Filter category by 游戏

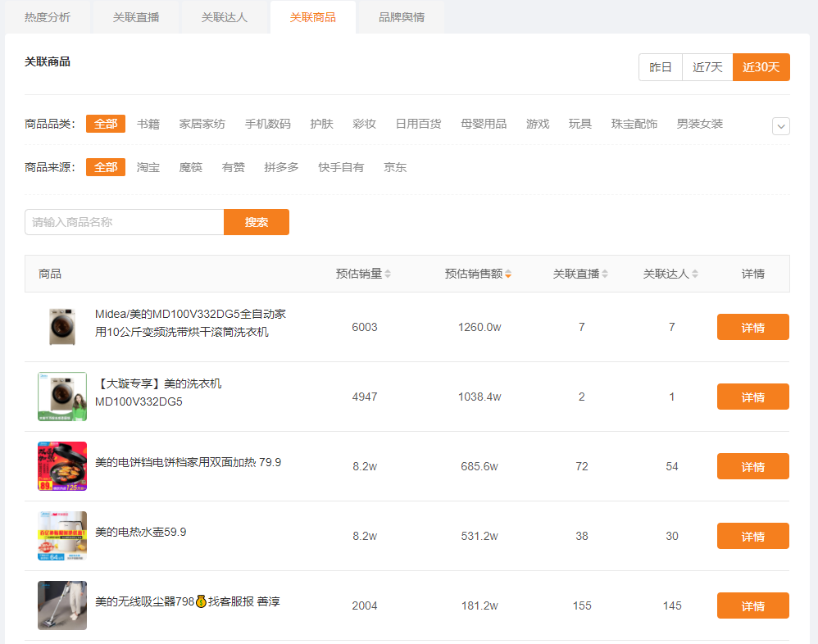pos(538,124)
